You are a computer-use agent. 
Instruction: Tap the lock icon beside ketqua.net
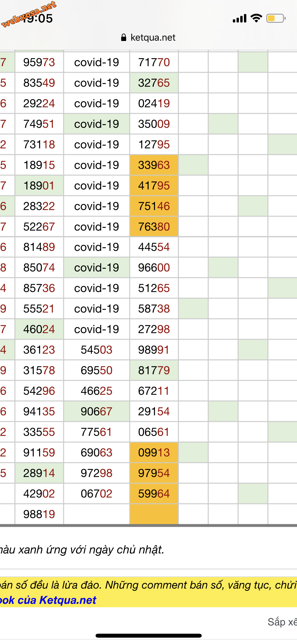[124, 38]
